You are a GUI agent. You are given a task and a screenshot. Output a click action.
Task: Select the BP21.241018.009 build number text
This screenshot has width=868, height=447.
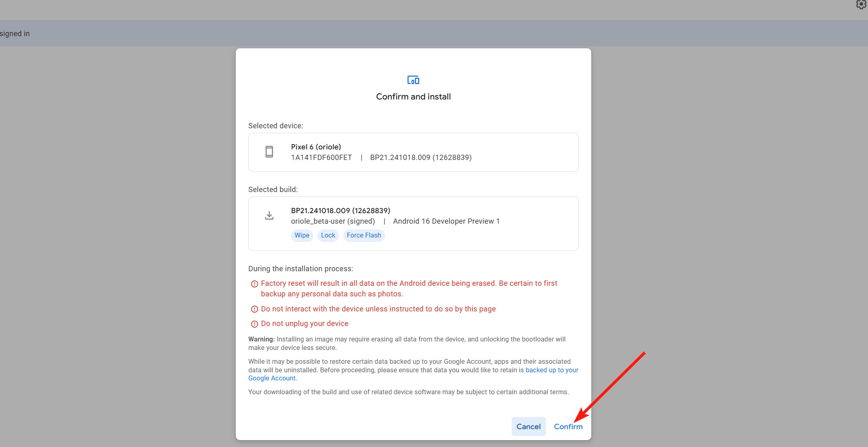[x=340, y=210]
